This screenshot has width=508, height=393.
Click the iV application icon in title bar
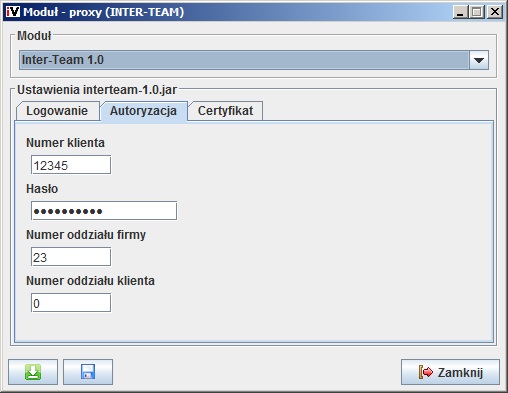(13, 12)
